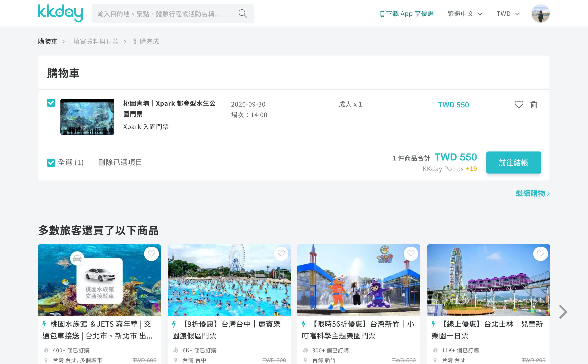This screenshot has height=364, width=588.
Task: Open the 小叮噹科學主題樂園 card image
Action: 359,280
